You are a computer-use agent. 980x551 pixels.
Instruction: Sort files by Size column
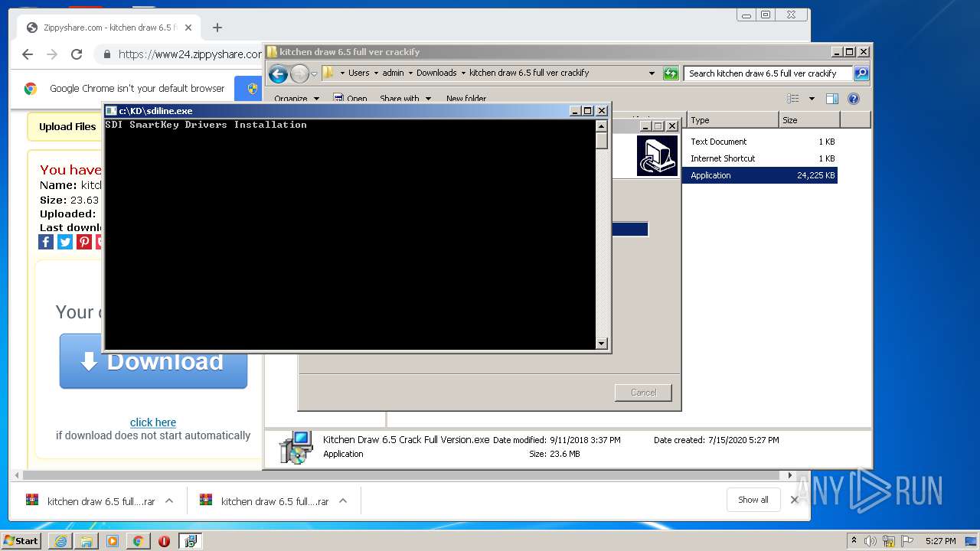point(809,120)
